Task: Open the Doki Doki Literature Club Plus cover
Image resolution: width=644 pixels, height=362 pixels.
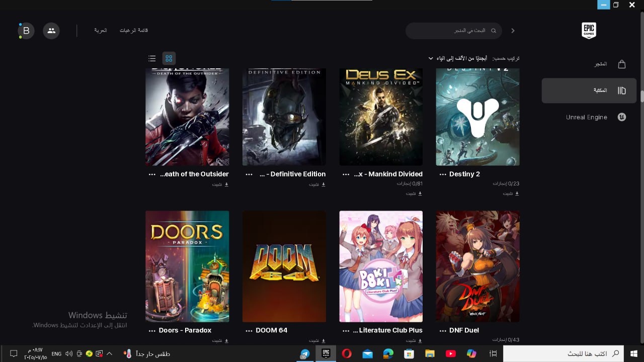Action: 381,266
